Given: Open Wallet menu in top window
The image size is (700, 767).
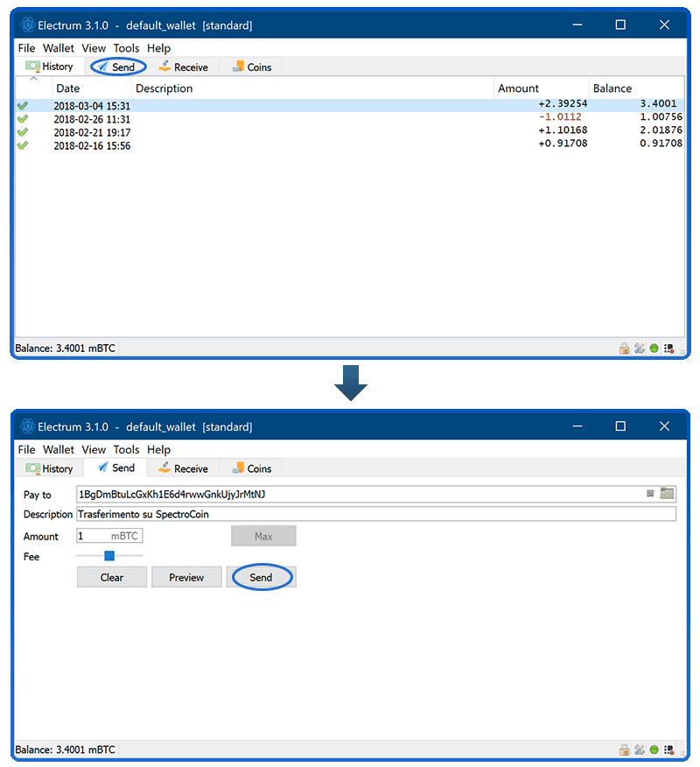Looking at the screenshot, I should [x=58, y=48].
